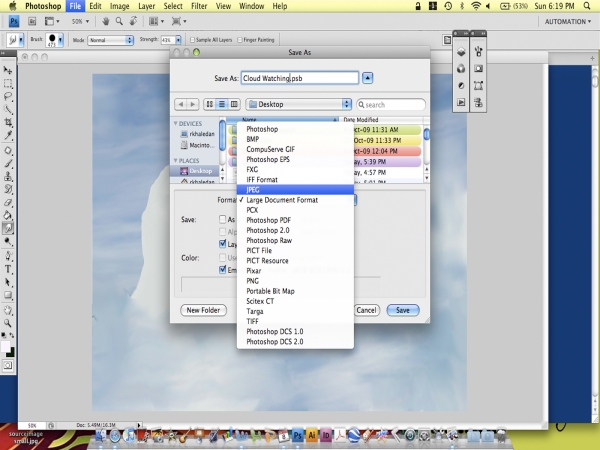Select the Hand tool in toolbox

coord(8,310)
